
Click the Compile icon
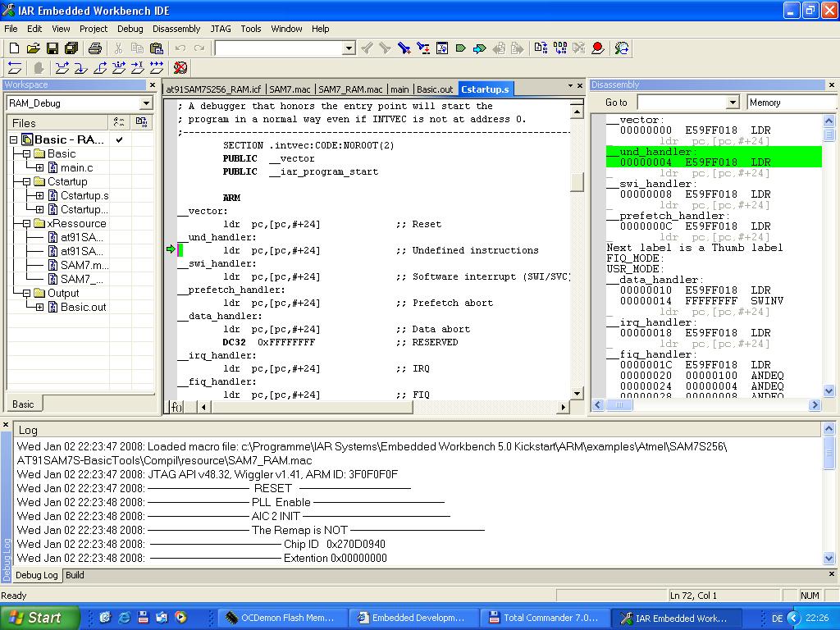click(541, 48)
